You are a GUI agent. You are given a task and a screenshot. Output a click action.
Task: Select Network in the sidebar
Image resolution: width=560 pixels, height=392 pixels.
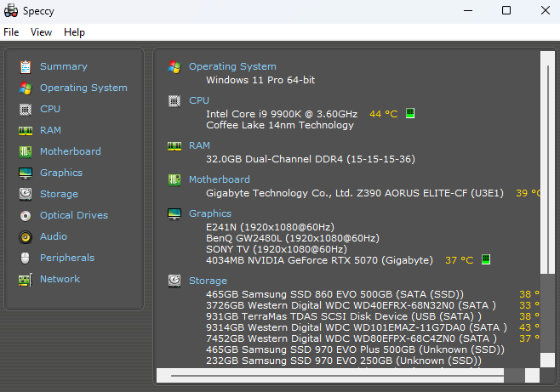point(60,279)
